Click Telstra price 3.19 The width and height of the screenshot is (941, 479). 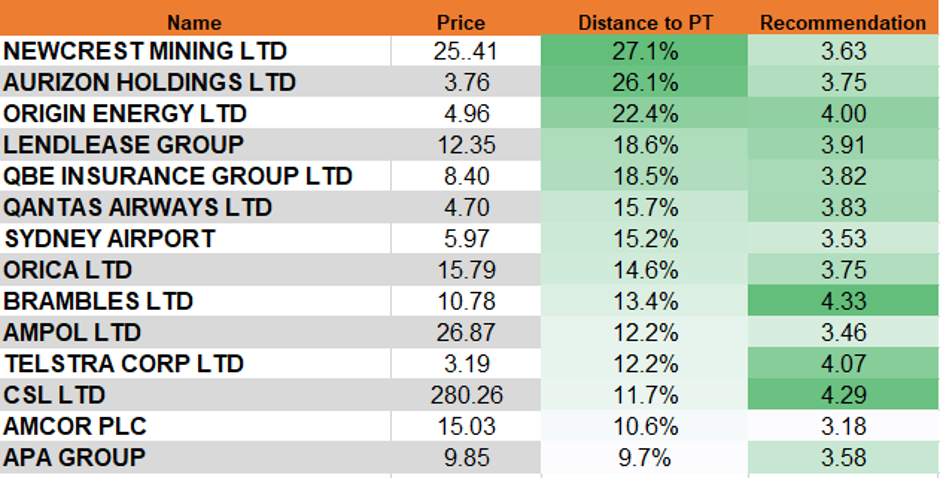coord(466,363)
